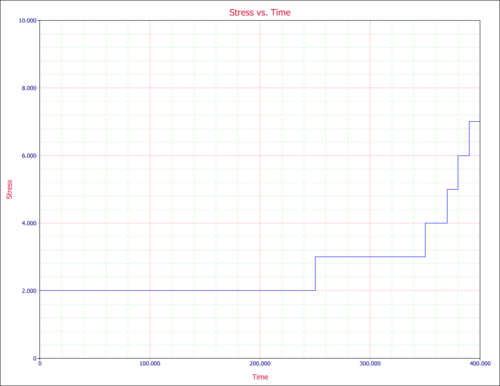This screenshot has width=500, height=386.
Task: Click the 'Stress vs. Time' chart title
Action: pos(260,12)
